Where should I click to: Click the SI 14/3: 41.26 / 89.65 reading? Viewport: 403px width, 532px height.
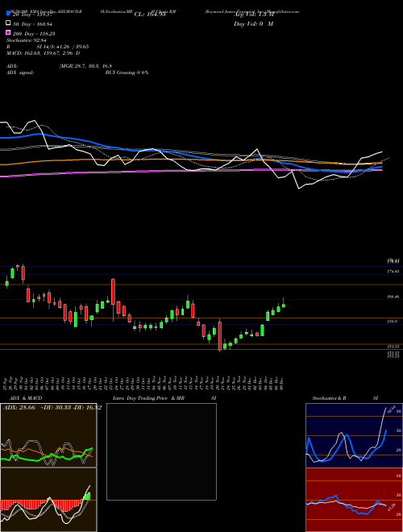tap(63, 48)
